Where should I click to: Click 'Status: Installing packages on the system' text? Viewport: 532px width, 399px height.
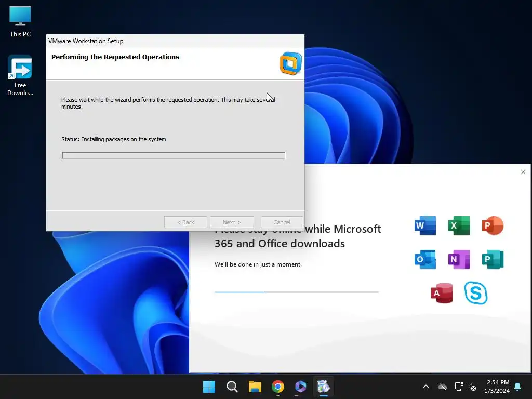click(114, 139)
